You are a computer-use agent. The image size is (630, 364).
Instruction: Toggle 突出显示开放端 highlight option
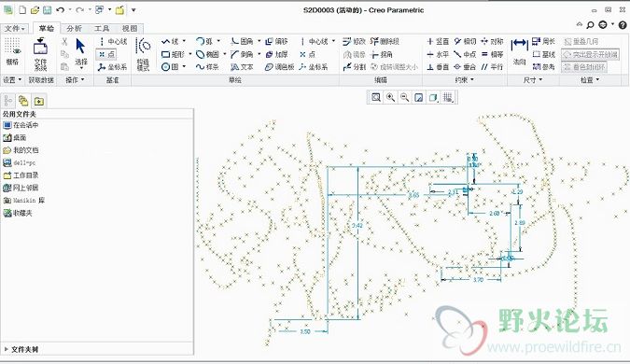coord(590,54)
